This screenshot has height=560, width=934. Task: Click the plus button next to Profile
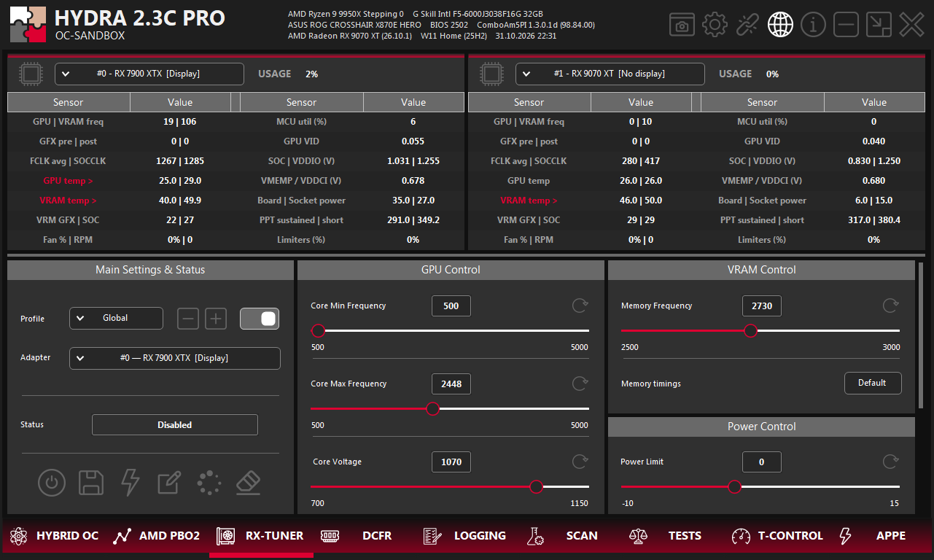[216, 319]
